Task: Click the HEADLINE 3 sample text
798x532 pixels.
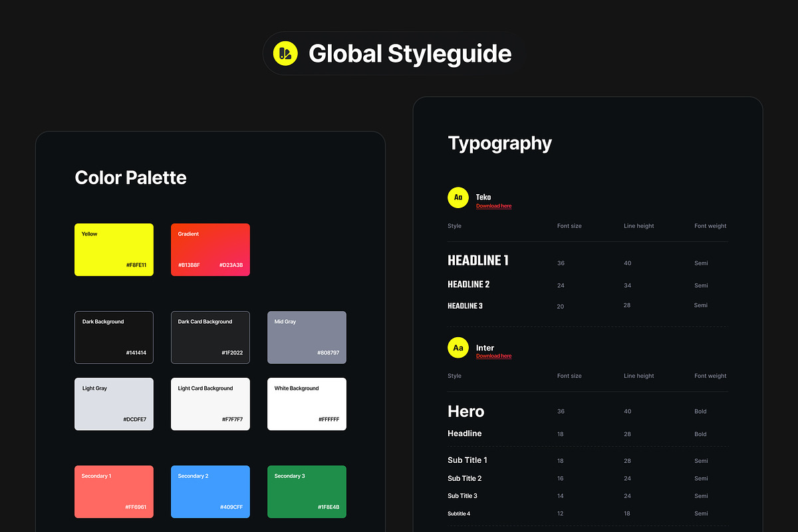Action: pos(465,306)
